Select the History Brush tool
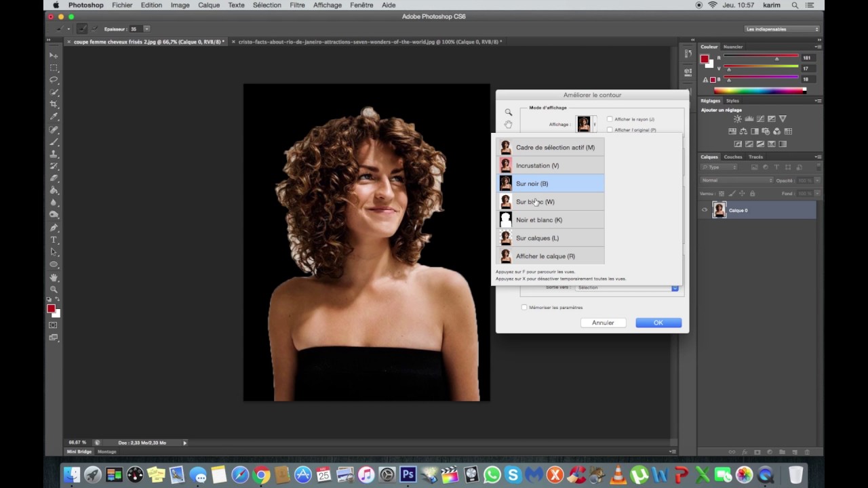The width and height of the screenshot is (868, 488). tap(54, 166)
